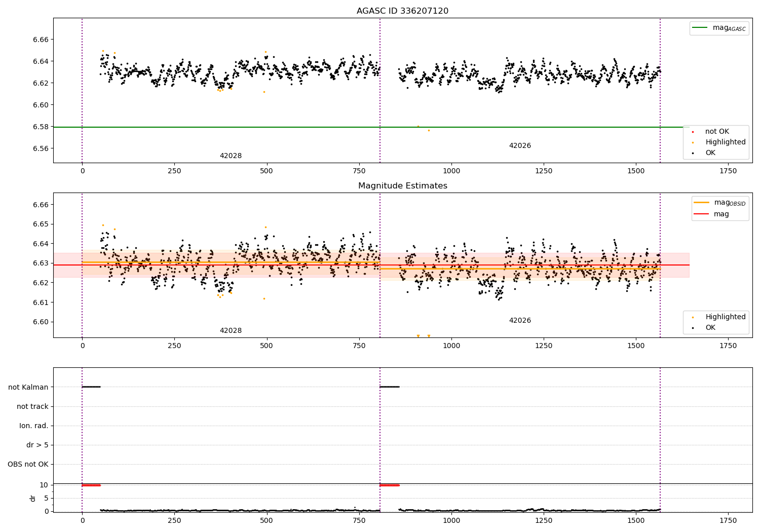This screenshot has height=532, width=760.
Task: Click the 500 x-tick under Magnitude Estimates plot
Action: coord(267,346)
